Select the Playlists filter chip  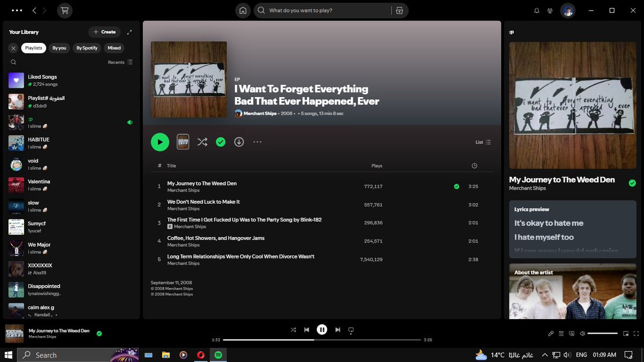[x=34, y=48]
